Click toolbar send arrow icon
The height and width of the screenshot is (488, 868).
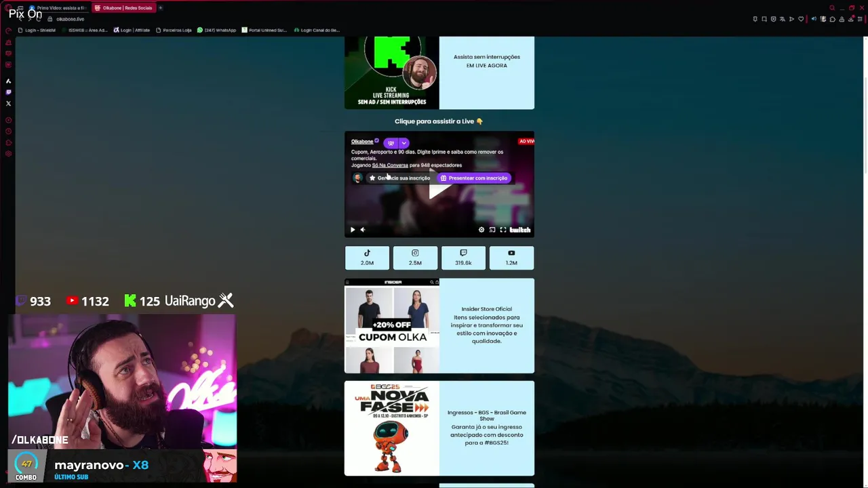click(x=791, y=19)
